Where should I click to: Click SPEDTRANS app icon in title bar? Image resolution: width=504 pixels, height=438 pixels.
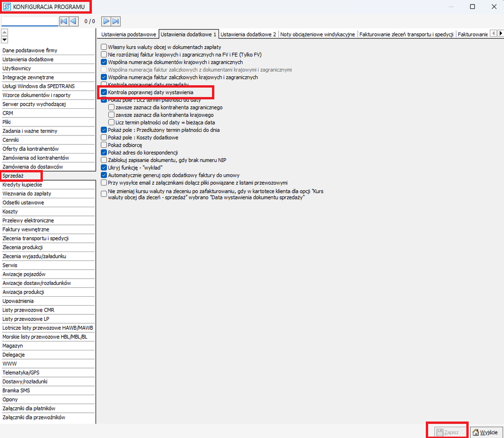click(7, 6)
